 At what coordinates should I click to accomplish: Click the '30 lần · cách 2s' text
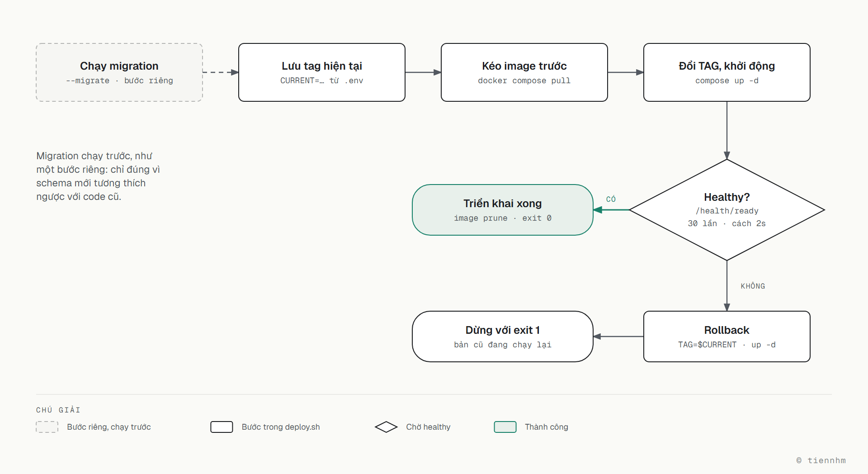[727, 223]
